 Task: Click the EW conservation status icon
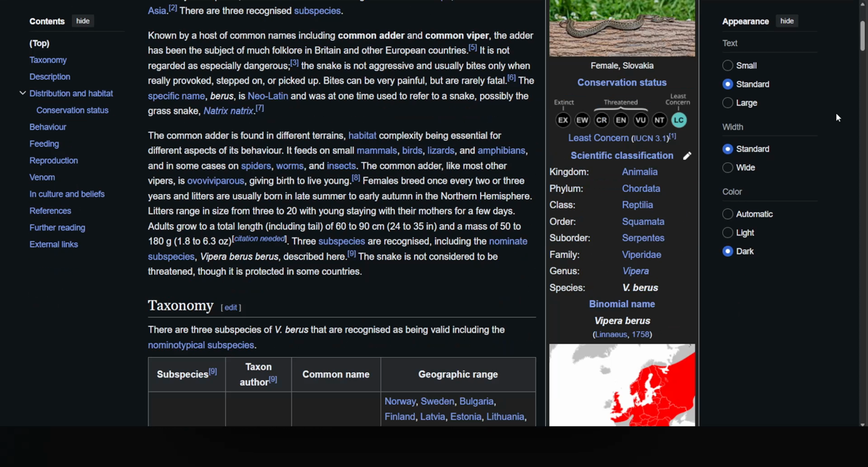582,120
